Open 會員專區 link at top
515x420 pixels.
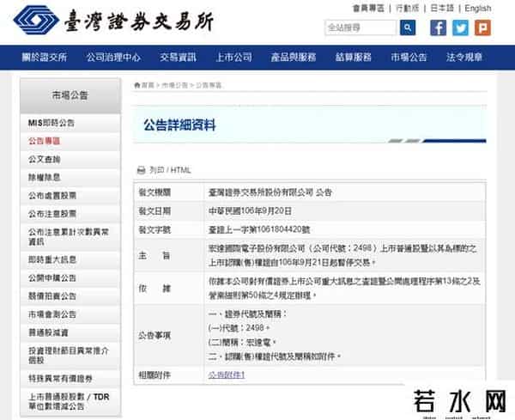[x=368, y=9]
